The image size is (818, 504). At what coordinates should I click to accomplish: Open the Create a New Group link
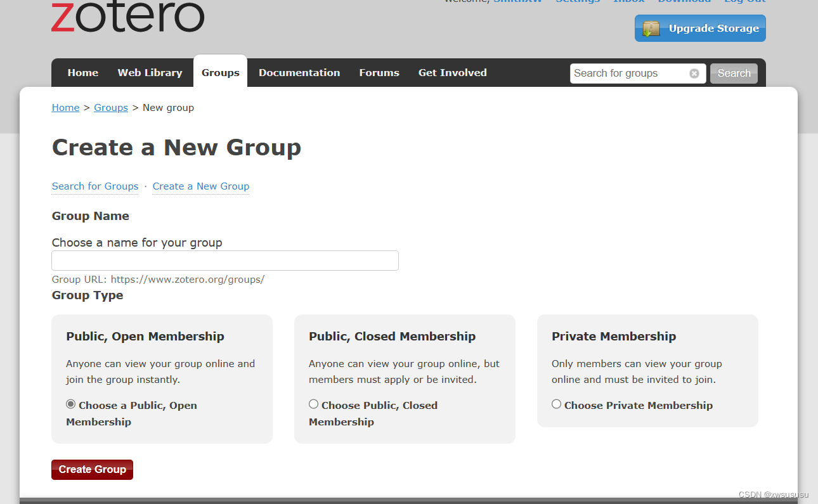click(201, 186)
